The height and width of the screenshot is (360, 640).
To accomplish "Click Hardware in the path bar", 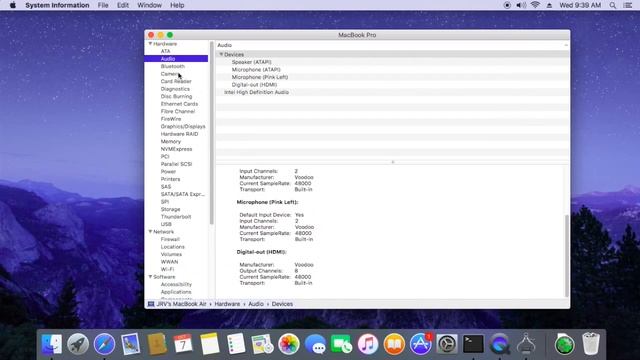I will click(x=227, y=304).
